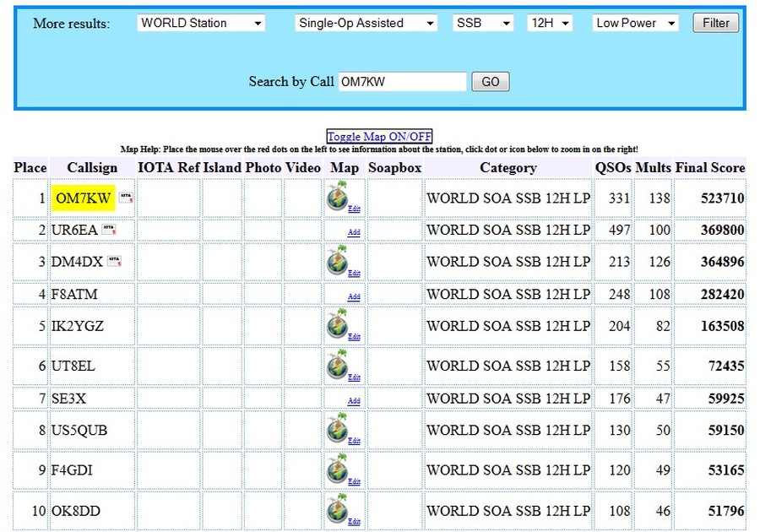The width and height of the screenshot is (760, 532).
Task: Click the Add map link for F8ATM
Action: click(x=354, y=296)
